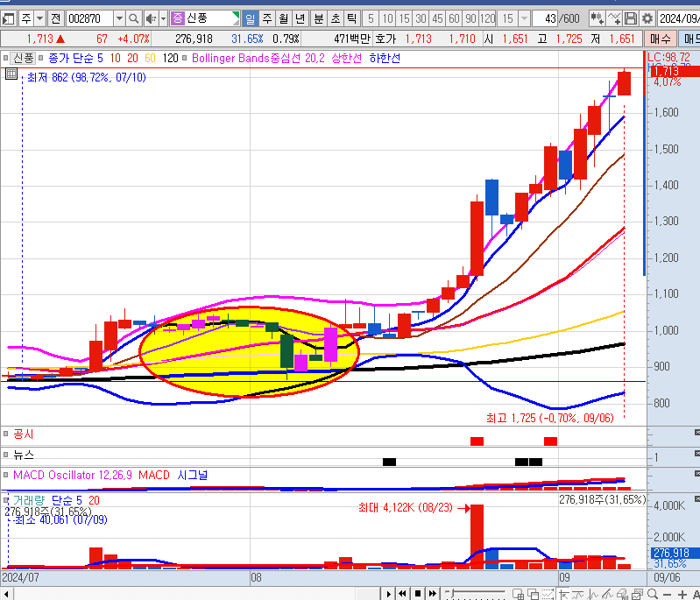This screenshot has width=700, height=600.
Task: Open the stock code 002870 dropdown
Action: (117, 18)
